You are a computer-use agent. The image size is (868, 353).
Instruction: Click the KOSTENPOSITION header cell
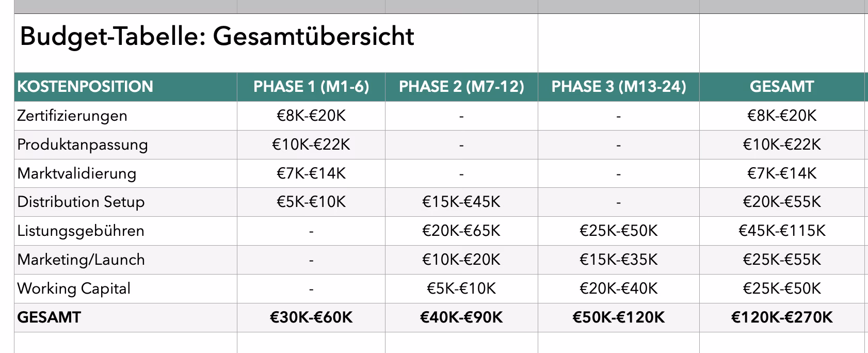85,87
